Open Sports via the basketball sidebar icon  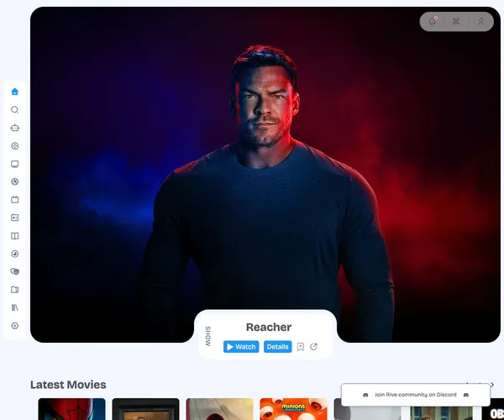coord(15,182)
